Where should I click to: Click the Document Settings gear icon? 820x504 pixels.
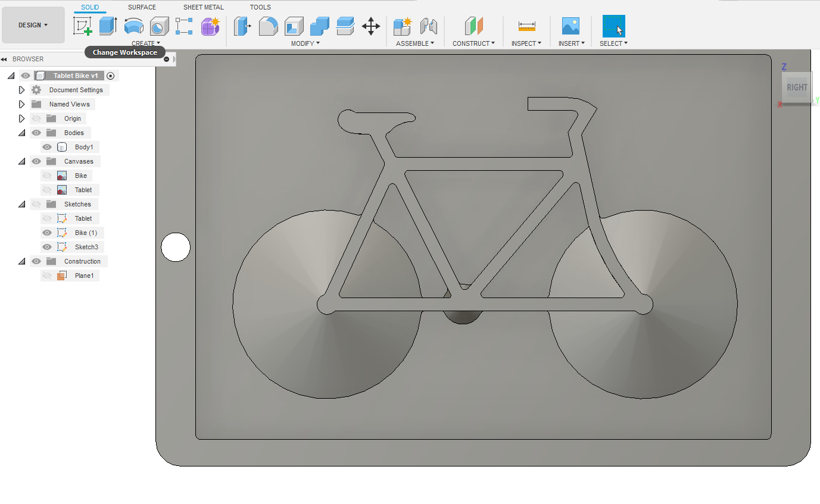click(36, 90)
